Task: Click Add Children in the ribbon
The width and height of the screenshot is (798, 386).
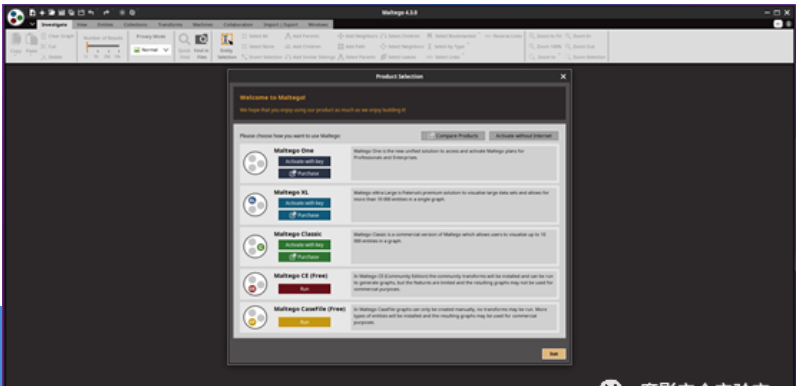Action: pyautogui.click(x=303, y=46)
